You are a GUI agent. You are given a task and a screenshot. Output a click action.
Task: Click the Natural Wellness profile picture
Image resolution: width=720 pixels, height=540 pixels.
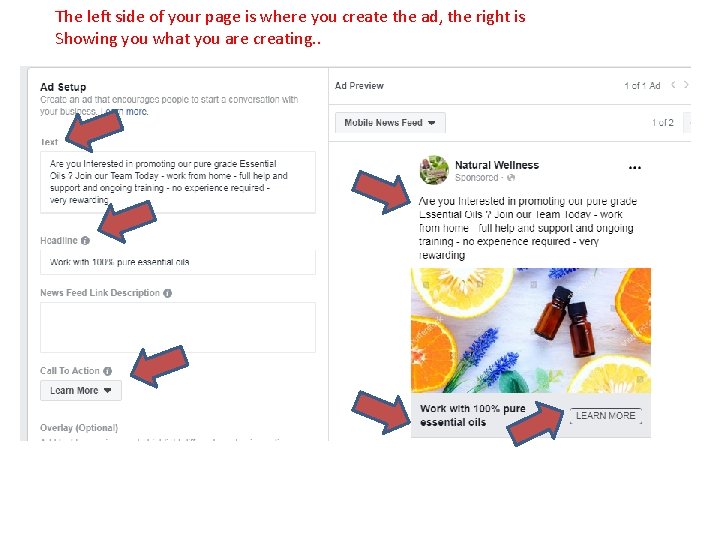tap(434, 170)
